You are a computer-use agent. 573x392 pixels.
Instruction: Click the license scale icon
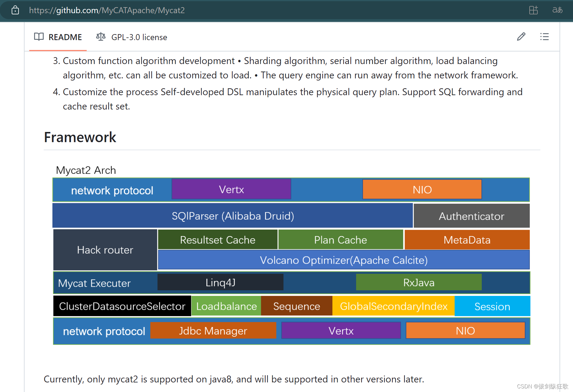pyautogui.click(x=101, y=37)
